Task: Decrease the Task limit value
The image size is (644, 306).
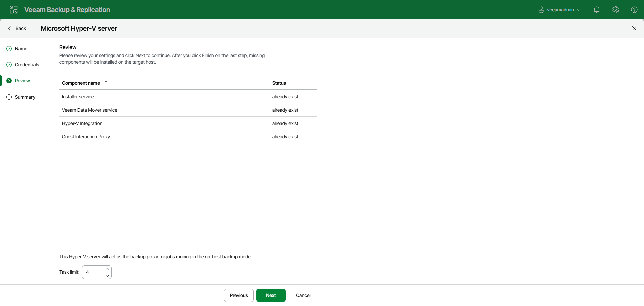Action: click(x=107, y=276)
